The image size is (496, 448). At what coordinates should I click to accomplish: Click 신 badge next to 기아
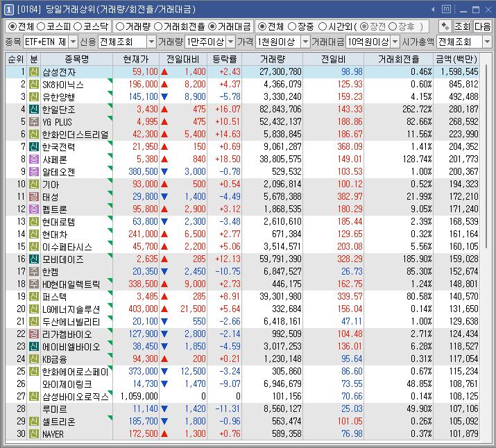tap(34, 184)
